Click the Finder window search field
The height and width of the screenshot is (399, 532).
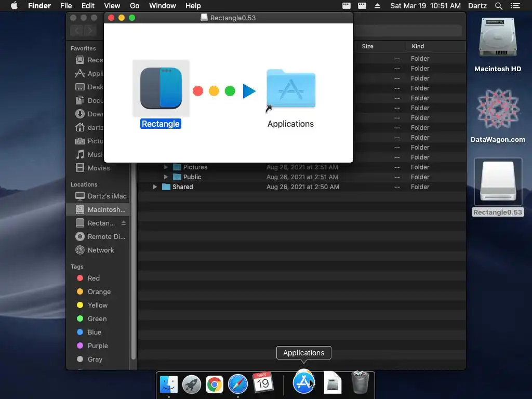[407, 31]
